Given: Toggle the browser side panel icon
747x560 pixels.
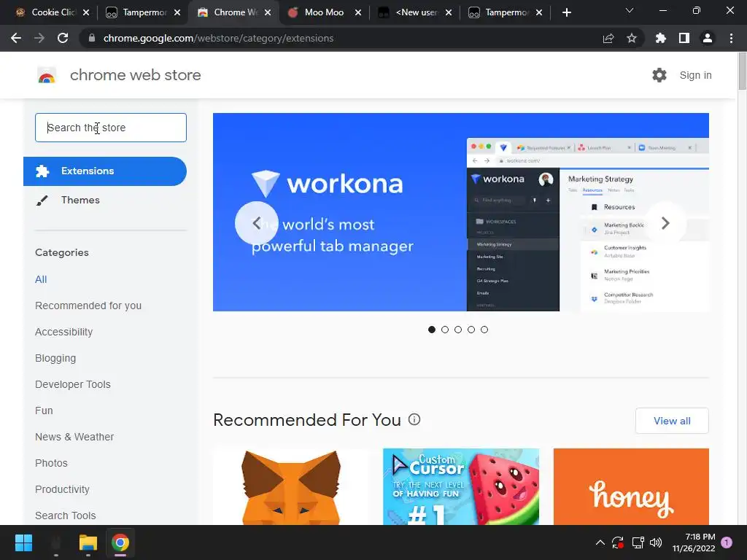Looking at the screenshot, I should pos(684,38).
